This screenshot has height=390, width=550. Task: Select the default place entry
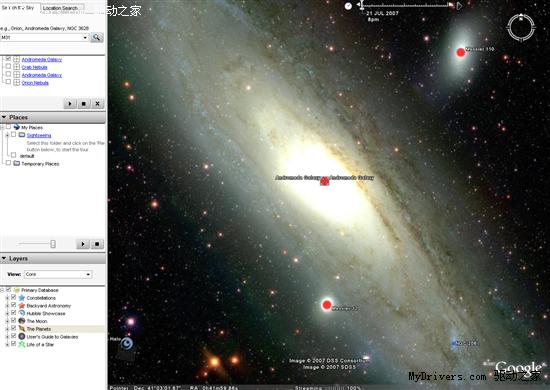click(x=27, y=156)
